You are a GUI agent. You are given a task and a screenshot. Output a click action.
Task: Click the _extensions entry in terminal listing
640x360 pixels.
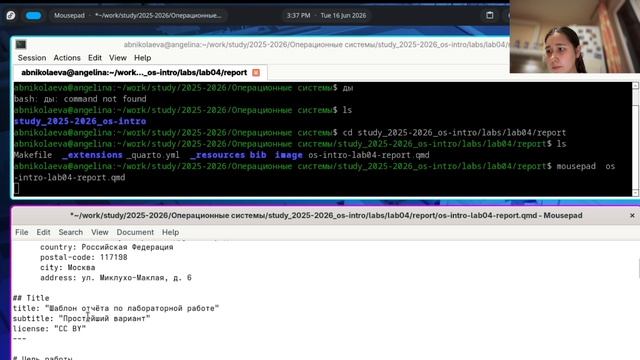click(92, 155)
